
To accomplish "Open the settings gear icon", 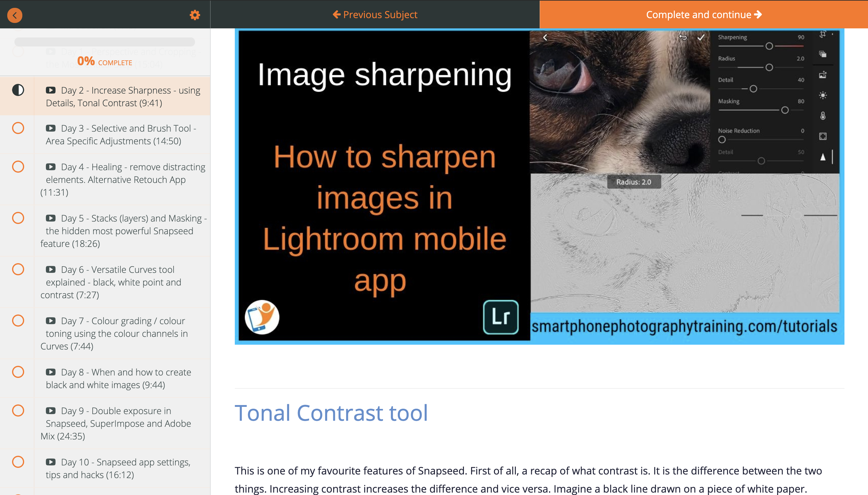I will [x=195, y=15].
